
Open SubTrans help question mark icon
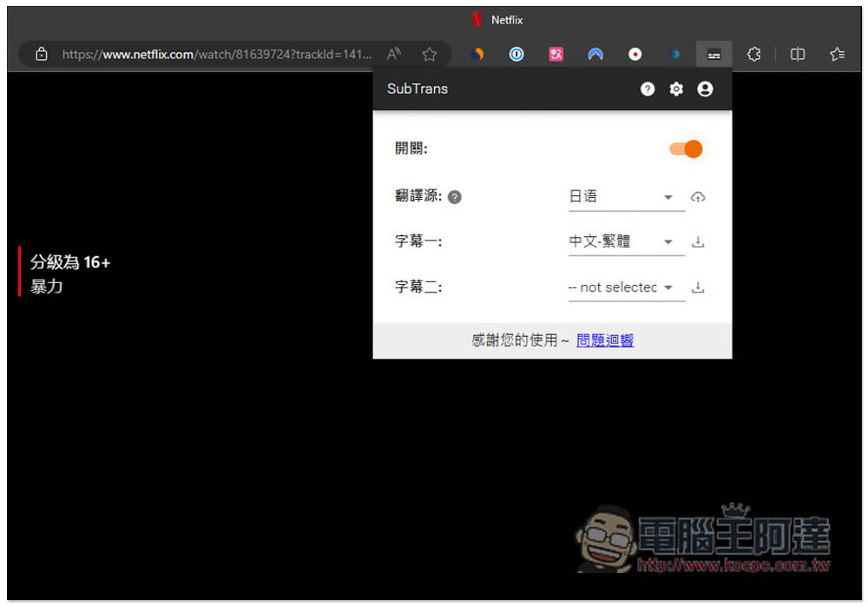pos(648,89)
